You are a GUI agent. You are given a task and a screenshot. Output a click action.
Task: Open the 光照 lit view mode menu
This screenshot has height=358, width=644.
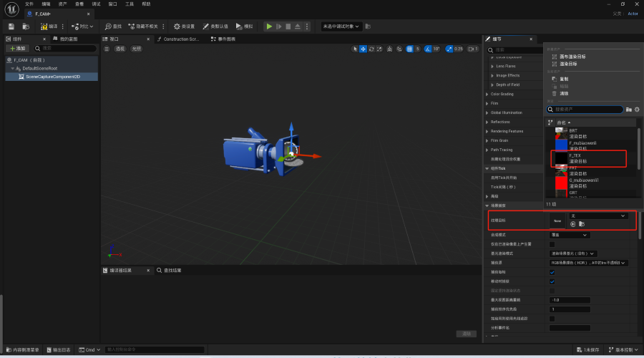pos(137,49)
